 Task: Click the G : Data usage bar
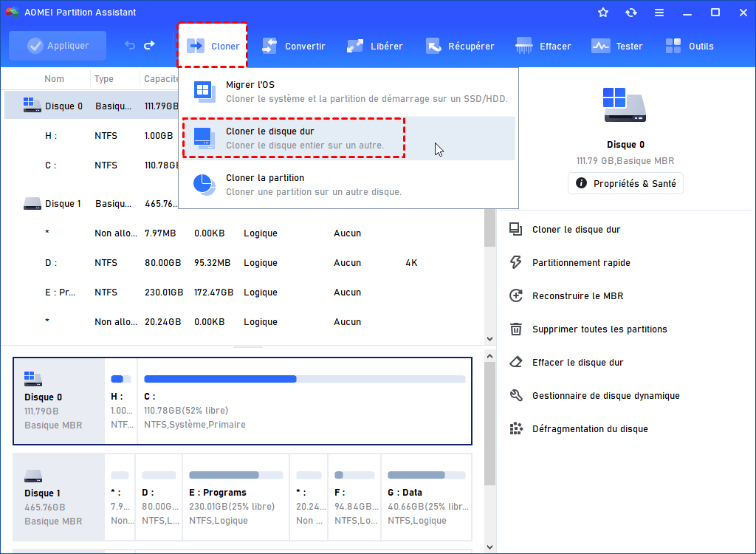click(426, 475)
